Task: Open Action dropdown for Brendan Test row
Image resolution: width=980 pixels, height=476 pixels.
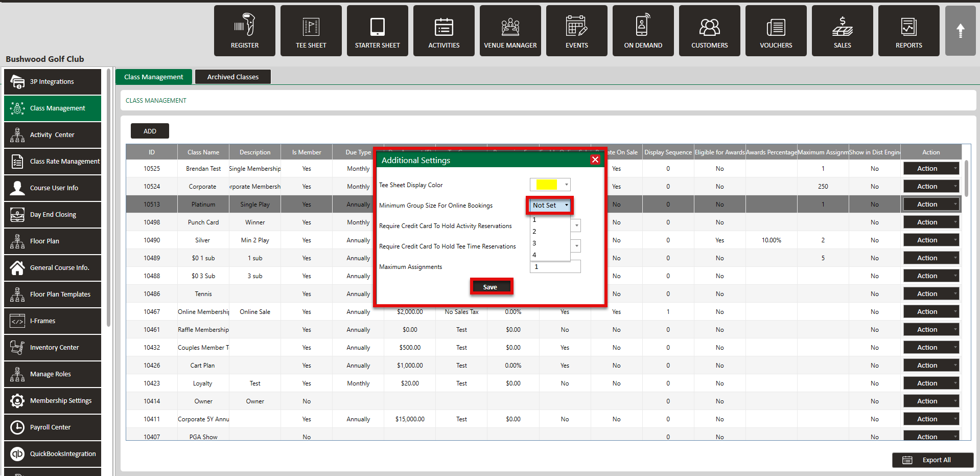Action: (x=931, y=169)
